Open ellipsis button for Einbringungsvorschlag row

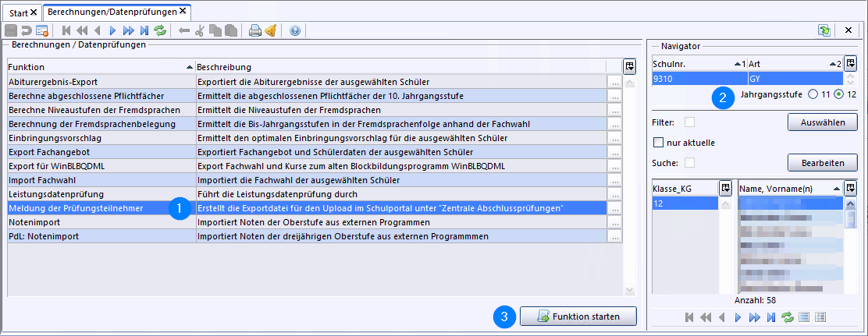click(614, 138)
